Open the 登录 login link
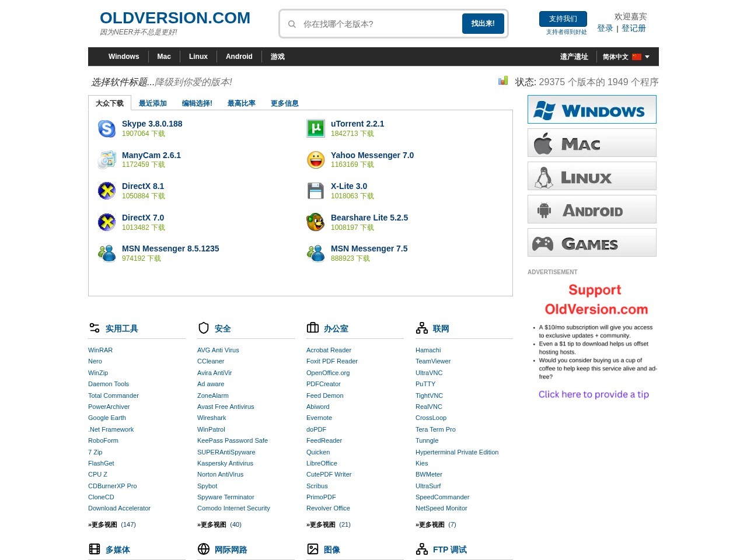Image resolution: width=747 pixels, height=560 pixels. (605, 28)
